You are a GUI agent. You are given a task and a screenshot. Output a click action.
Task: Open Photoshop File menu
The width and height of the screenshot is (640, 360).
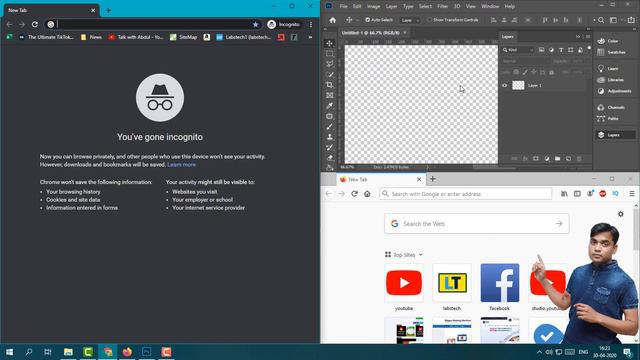coord(344,7)
